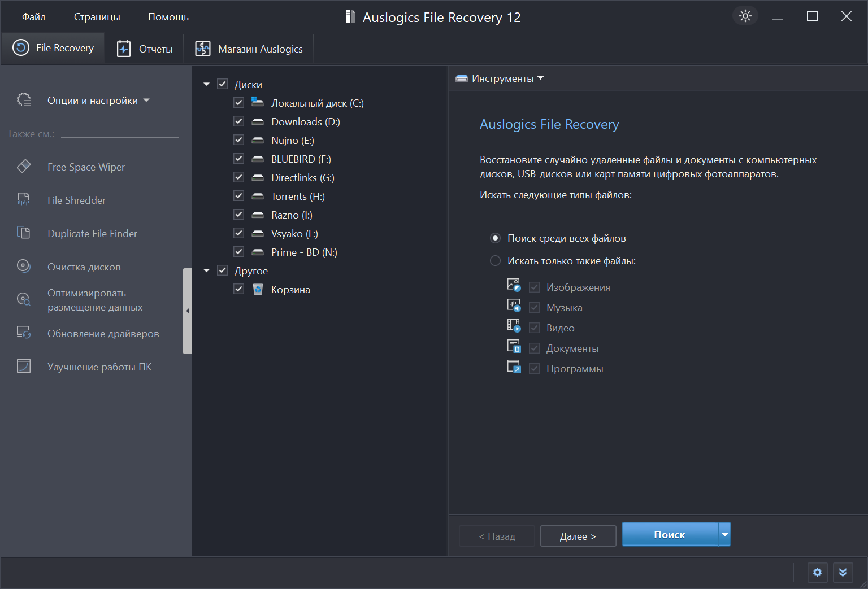Open the Файл menu

(33, 17)
